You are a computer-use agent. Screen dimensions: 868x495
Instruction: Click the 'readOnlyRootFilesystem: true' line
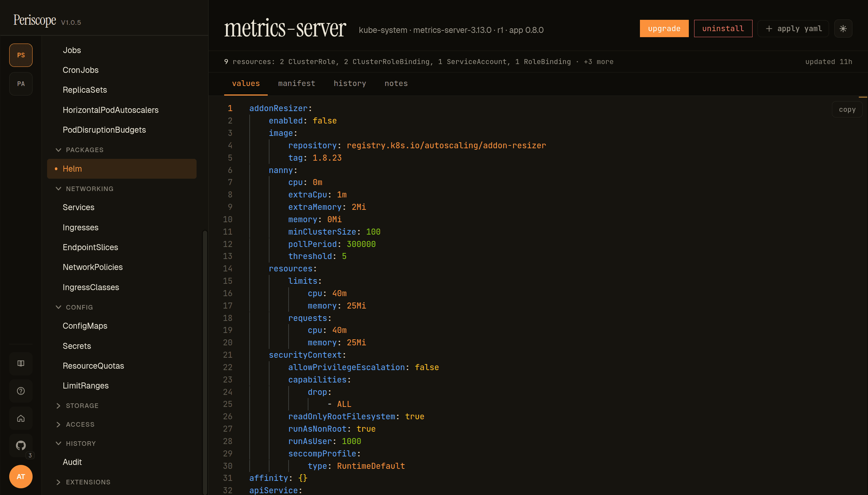(356, 416)
